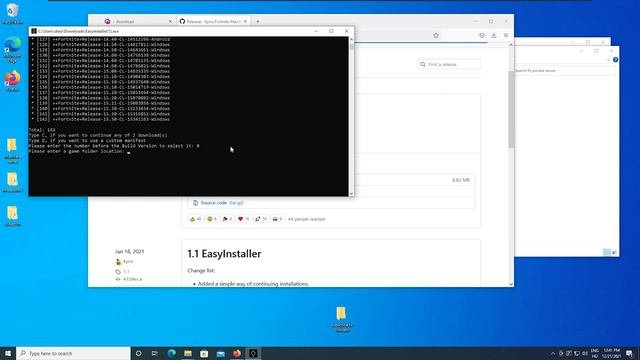640x360 pixels.
Task: Click the '44 people reacted' text
Action: coord(306,219)
